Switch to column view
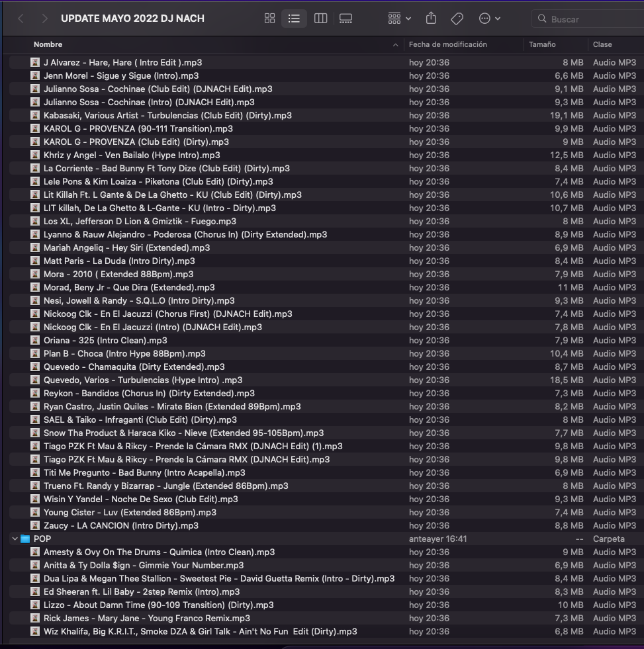The image size is (644, 649). coord(320,19)
